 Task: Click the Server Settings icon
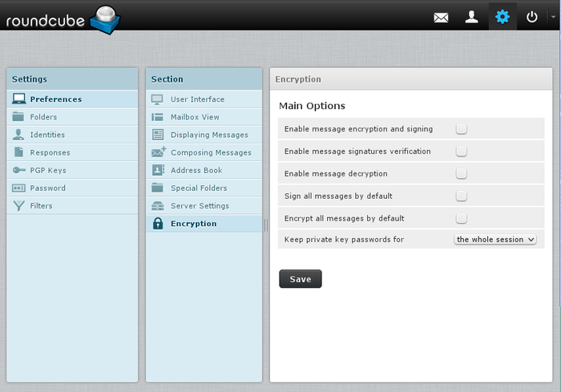(157, 206)
